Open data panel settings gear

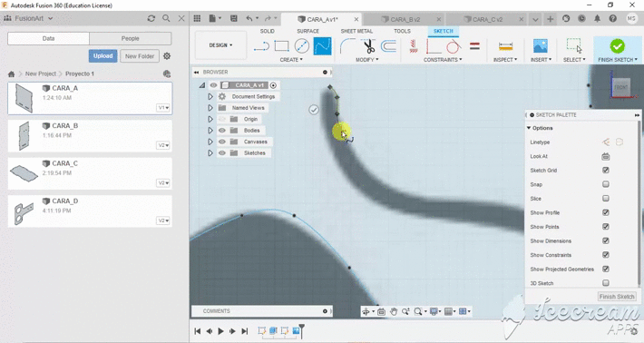pos(167,56)
